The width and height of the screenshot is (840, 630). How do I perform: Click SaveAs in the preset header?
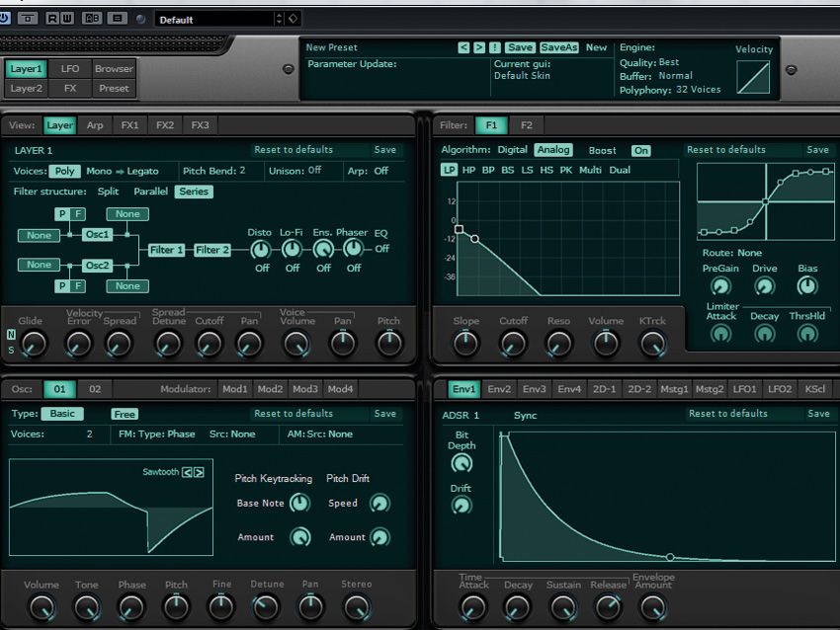(x=559, y=46)
